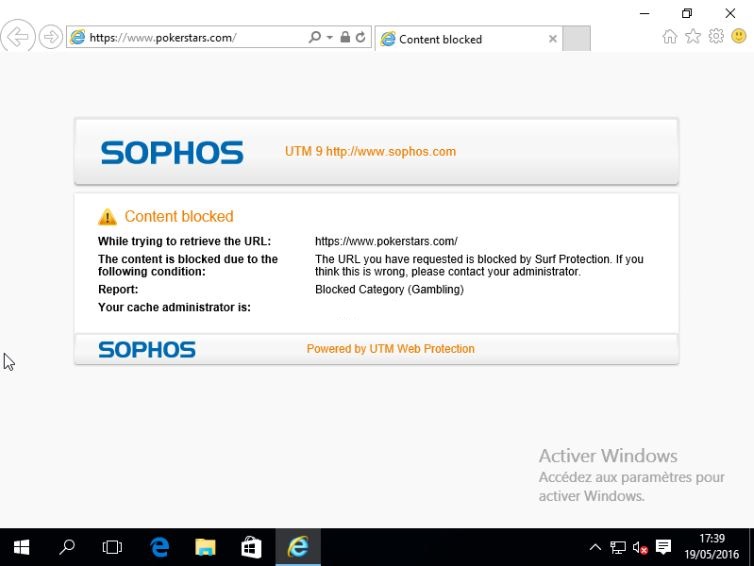Go to the Home page icon
Viewport: 754px width, 566px height.
click(670, 36)
